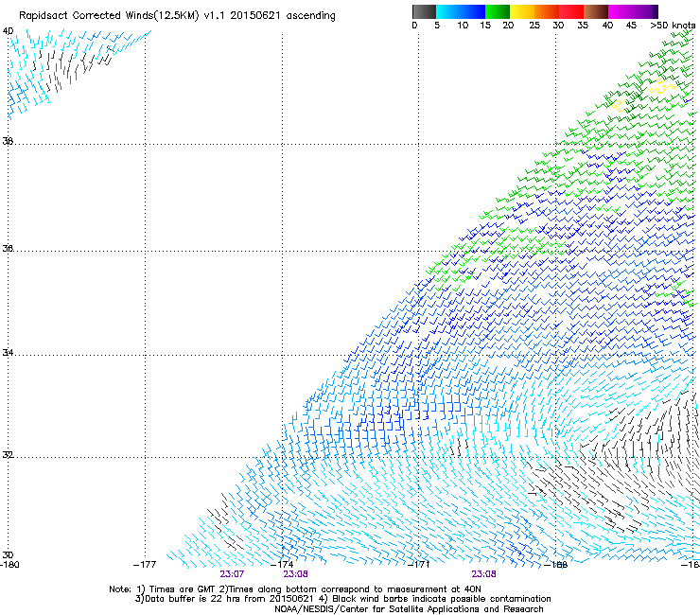Click legend scale value '10'
The width and height of the screenshot is (700, 615).
pyautogui.click(x=463, y=26)
